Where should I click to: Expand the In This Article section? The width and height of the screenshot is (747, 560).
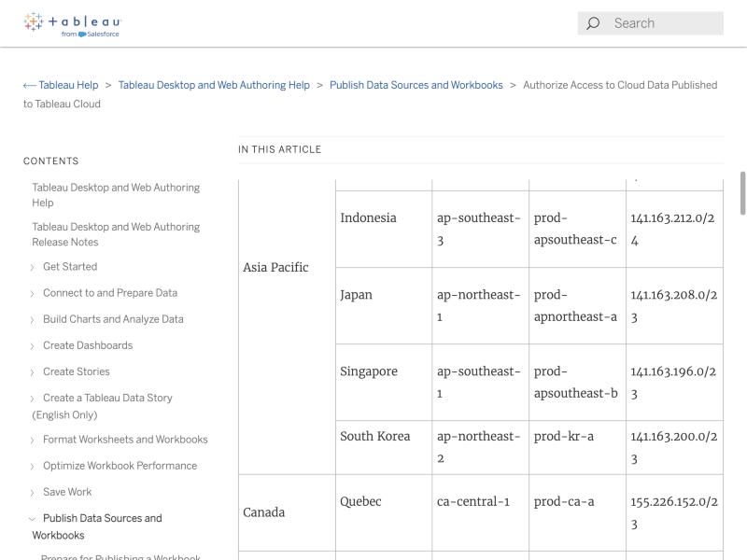[x=279, y=149]
